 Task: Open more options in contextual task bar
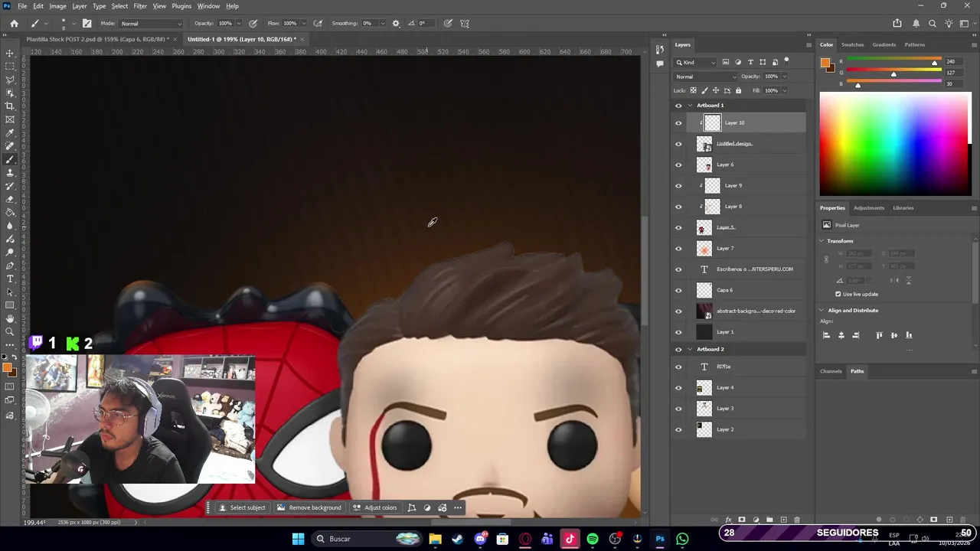tap(458, 507)
